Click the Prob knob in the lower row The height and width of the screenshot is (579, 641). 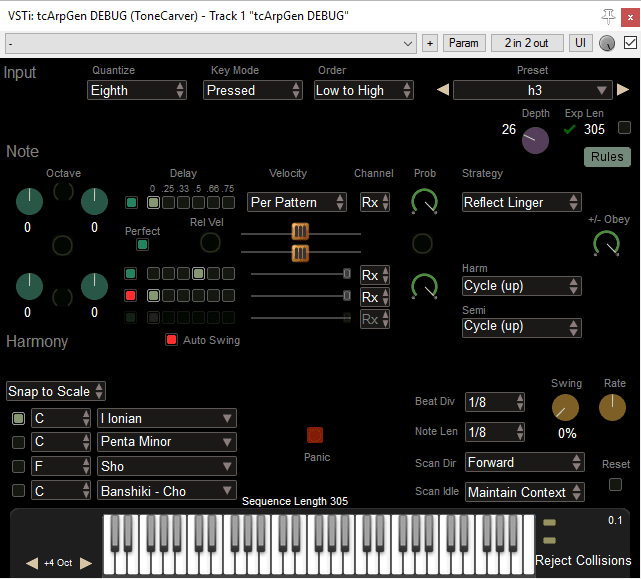click(424, 287)
